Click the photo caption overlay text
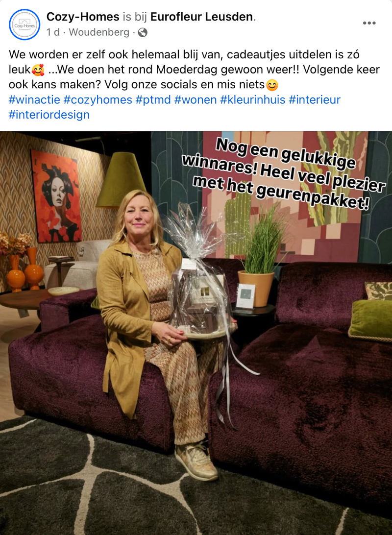 [284, 174]
